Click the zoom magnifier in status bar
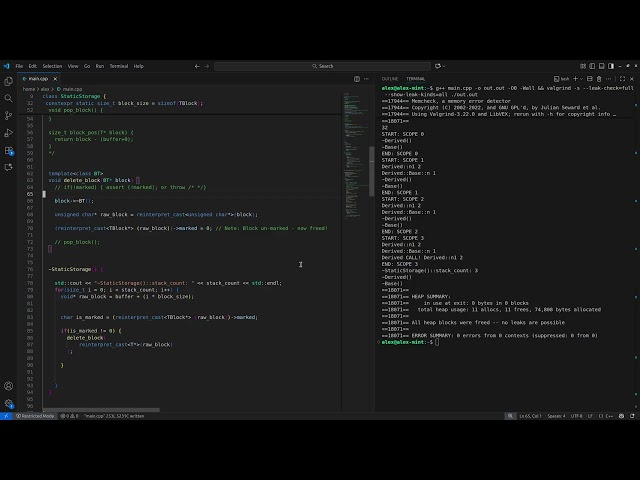 click(x=510, y=416)
